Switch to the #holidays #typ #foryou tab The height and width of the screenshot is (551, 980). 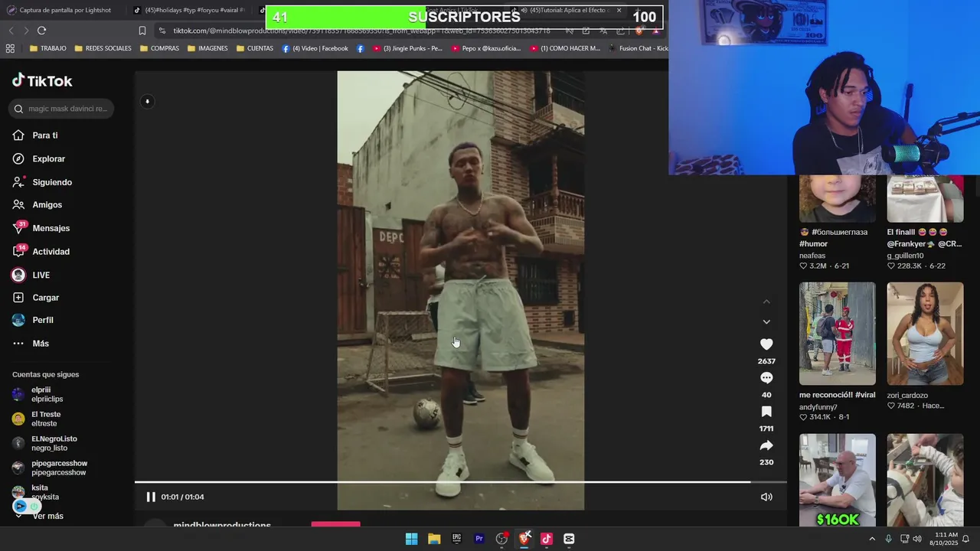tap(190, 10)
